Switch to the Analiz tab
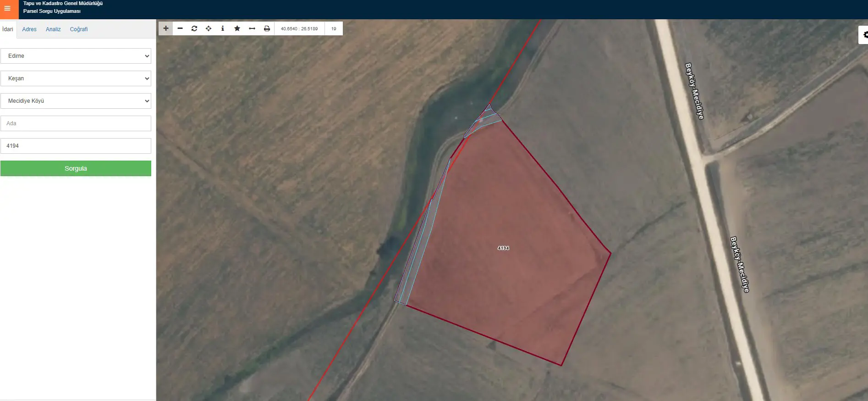868x401 pixels. (53, 29)
